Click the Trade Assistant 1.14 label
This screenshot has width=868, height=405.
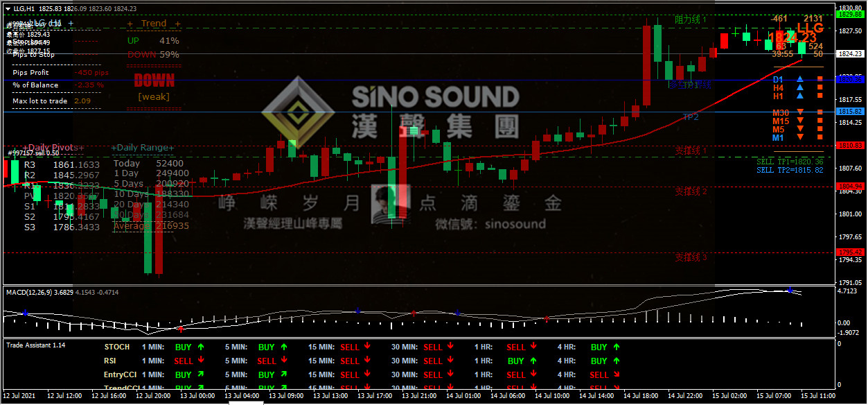pos(36,345)
